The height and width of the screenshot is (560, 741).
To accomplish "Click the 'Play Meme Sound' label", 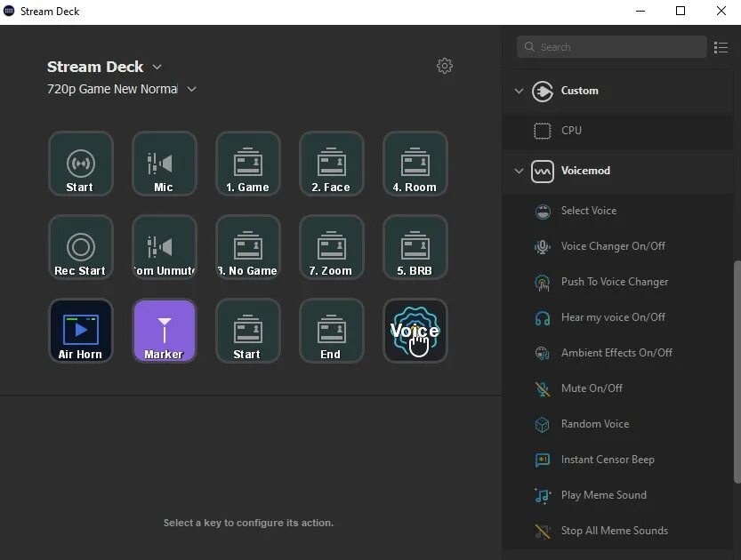I will [x=603, y=495].
